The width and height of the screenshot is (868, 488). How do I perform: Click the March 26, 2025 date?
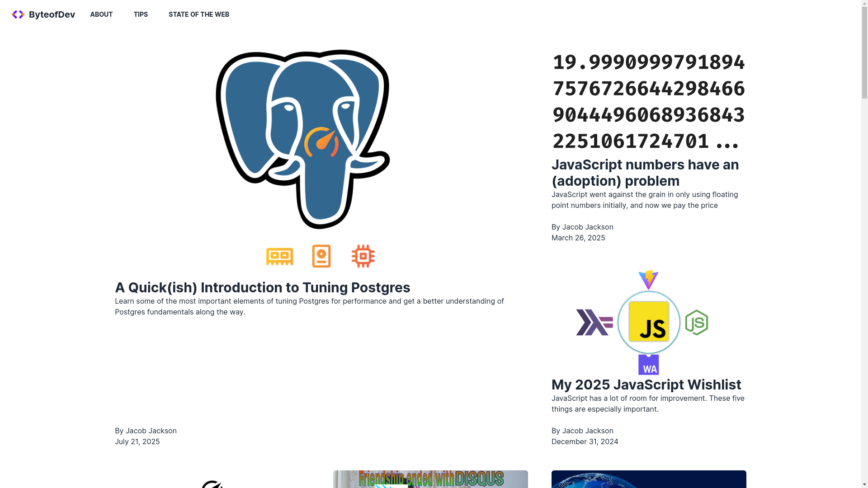pos(578,238)
